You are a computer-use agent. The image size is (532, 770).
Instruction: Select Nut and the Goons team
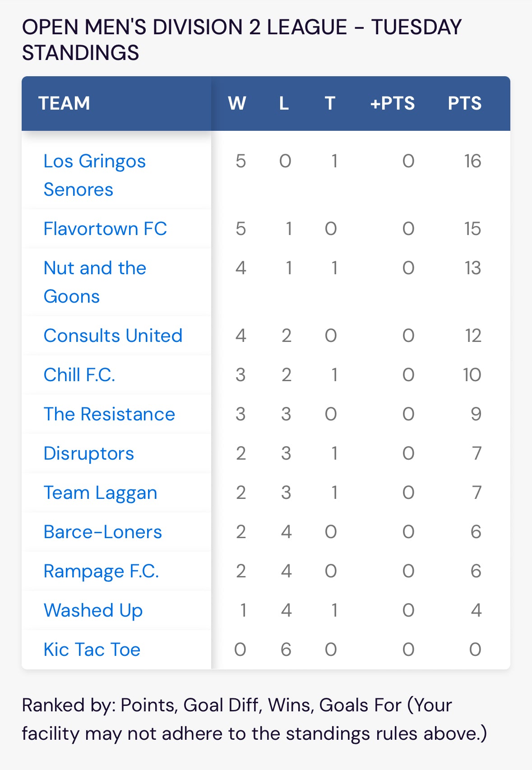(x=95, y=282)
